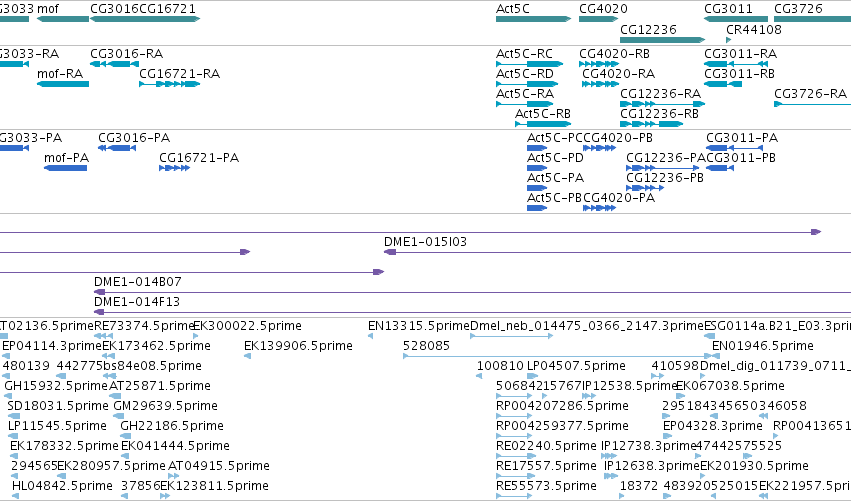The image size is (851, 501).
Task: Click the Act5C-RB transcript label
Action: click(x=543, y=114)
